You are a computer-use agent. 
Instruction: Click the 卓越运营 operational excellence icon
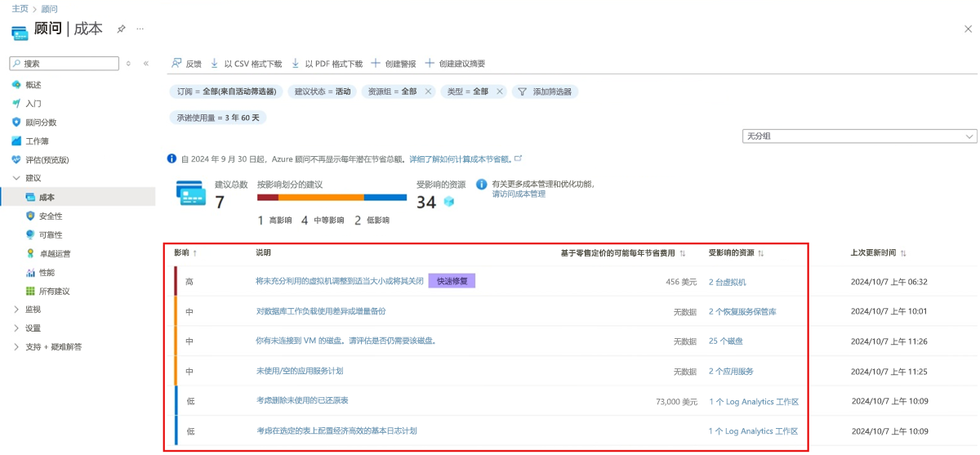(30, 254)
